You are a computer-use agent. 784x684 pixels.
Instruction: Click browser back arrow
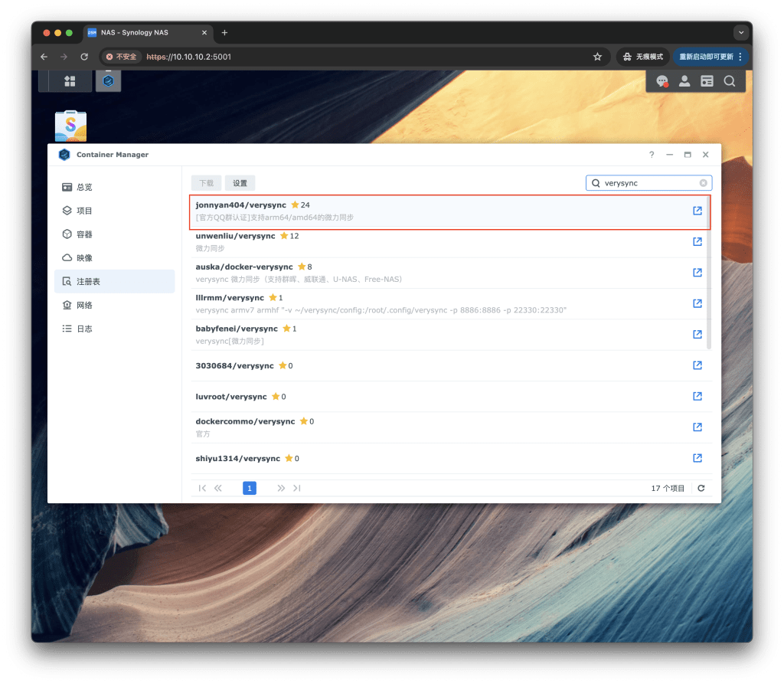tap(44, 57)
